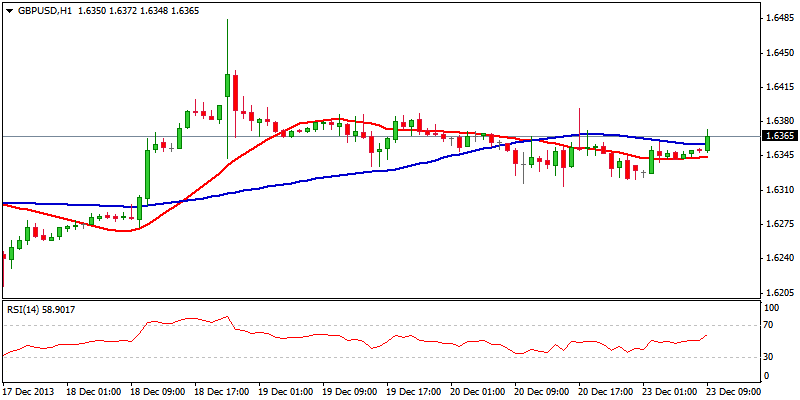Click the latest green candle at chart's right edge
Image resolution: width=800 pixels, height=400 pixels.
tap(708, 143)
